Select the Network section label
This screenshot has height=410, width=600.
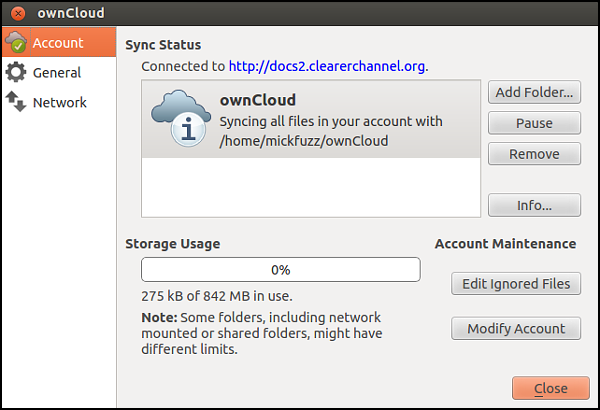(60, 102)
